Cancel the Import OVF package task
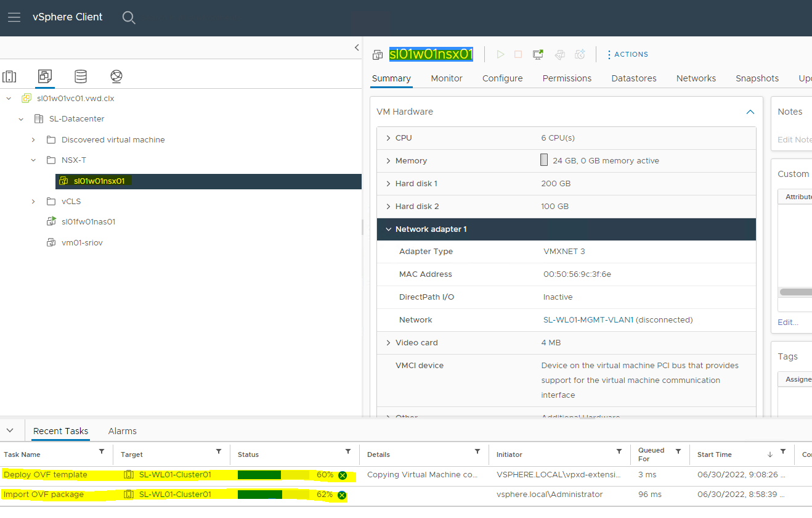 [342, 495]
